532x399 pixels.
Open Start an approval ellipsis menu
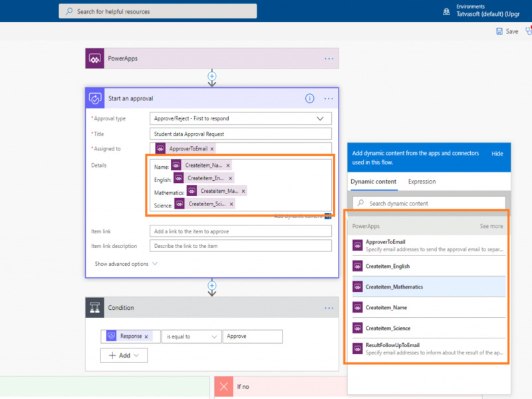point(329,98)
